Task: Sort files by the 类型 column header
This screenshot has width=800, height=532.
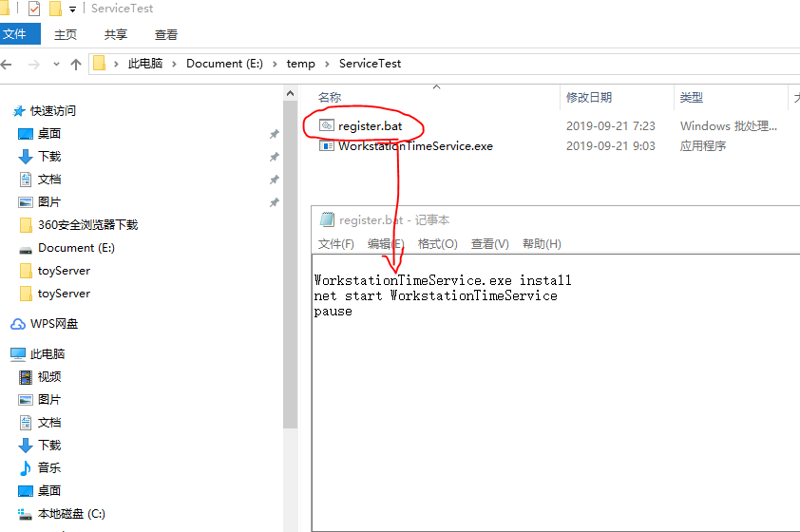Action: tap(692, 98)
